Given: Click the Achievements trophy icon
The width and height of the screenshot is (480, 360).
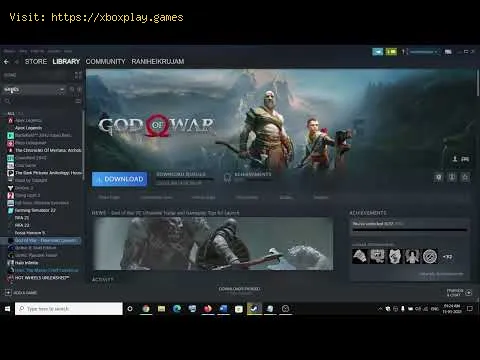Looking at the screenshot, I should point(227,178).
